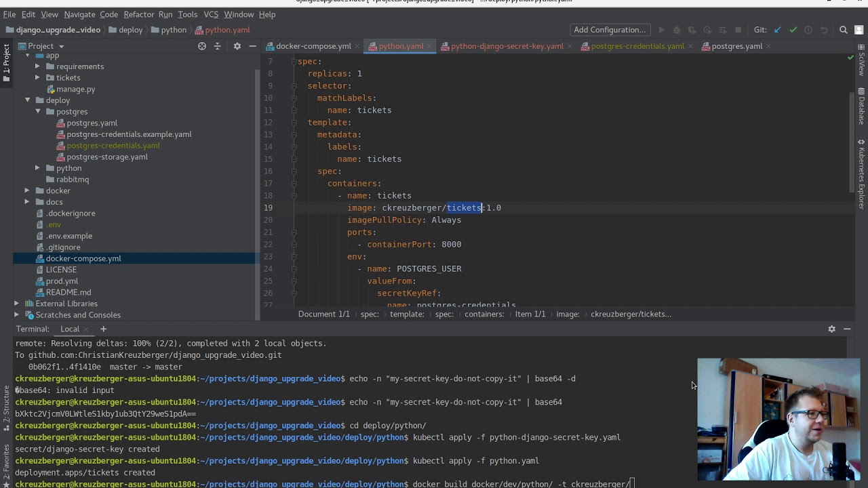Image resolution: width=868 pixels, height=488 pixels.
Task: Switch to the docker-compose.yml tab
Action: coord(313,46)
